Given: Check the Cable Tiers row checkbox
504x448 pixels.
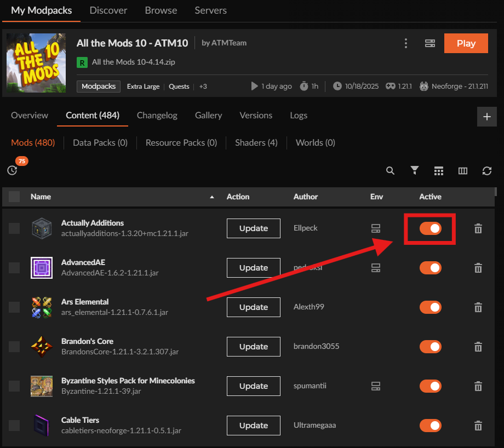Looking at the screenshot, I should (14, 426).
